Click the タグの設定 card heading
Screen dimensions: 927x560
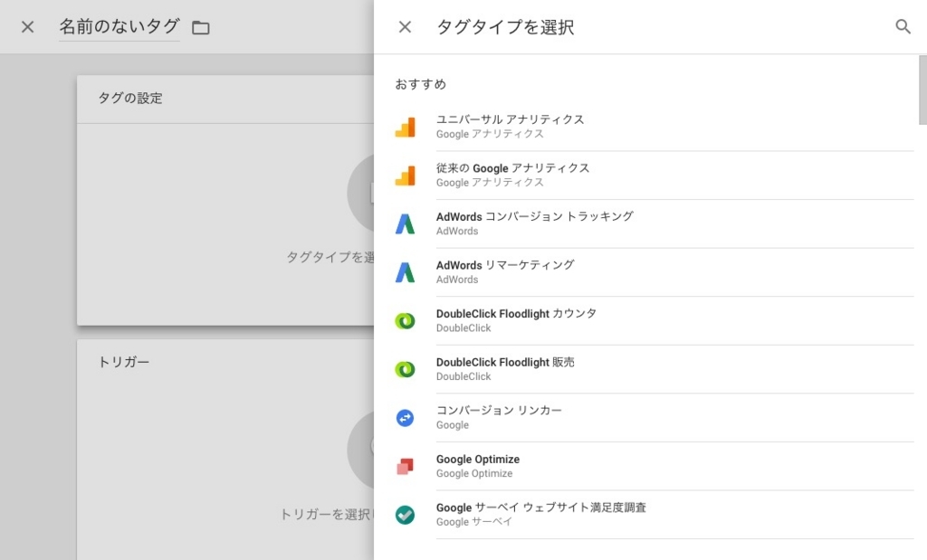pyautogui.click(x=130, y=98)
